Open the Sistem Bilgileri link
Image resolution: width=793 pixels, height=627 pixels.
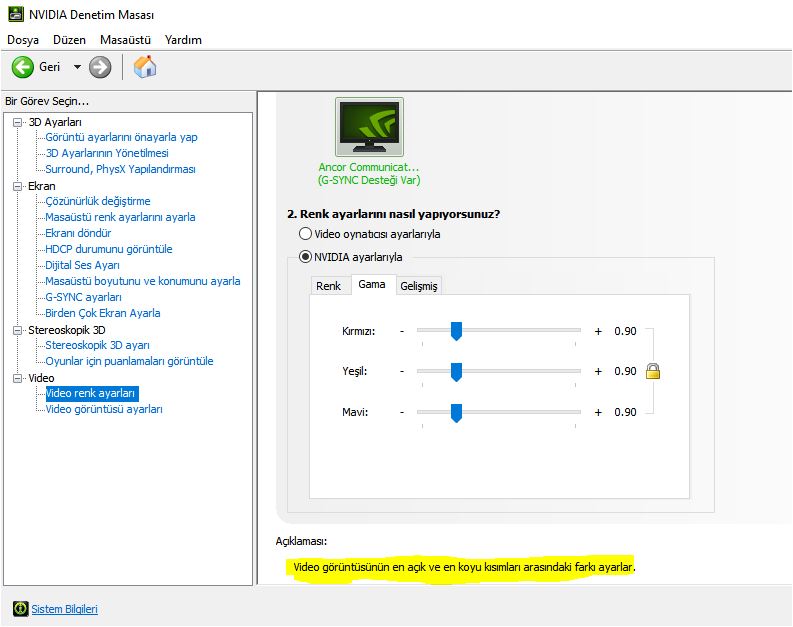tap(64, 609)
